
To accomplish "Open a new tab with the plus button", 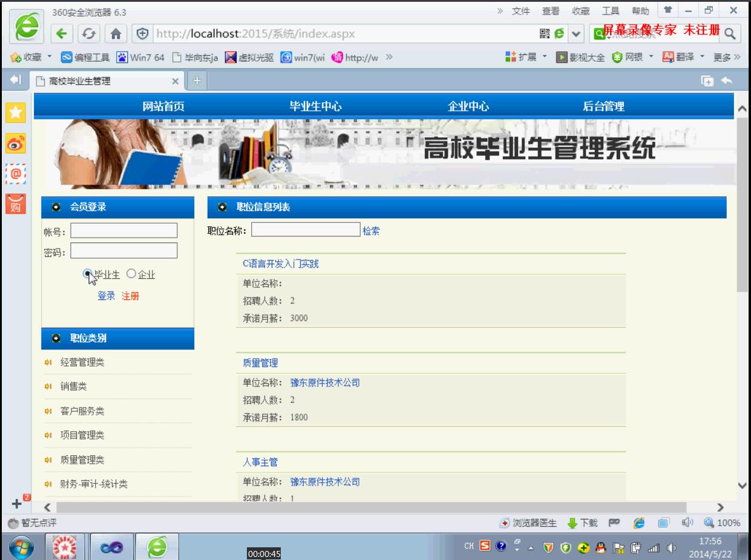I will (x=196, y=80).
